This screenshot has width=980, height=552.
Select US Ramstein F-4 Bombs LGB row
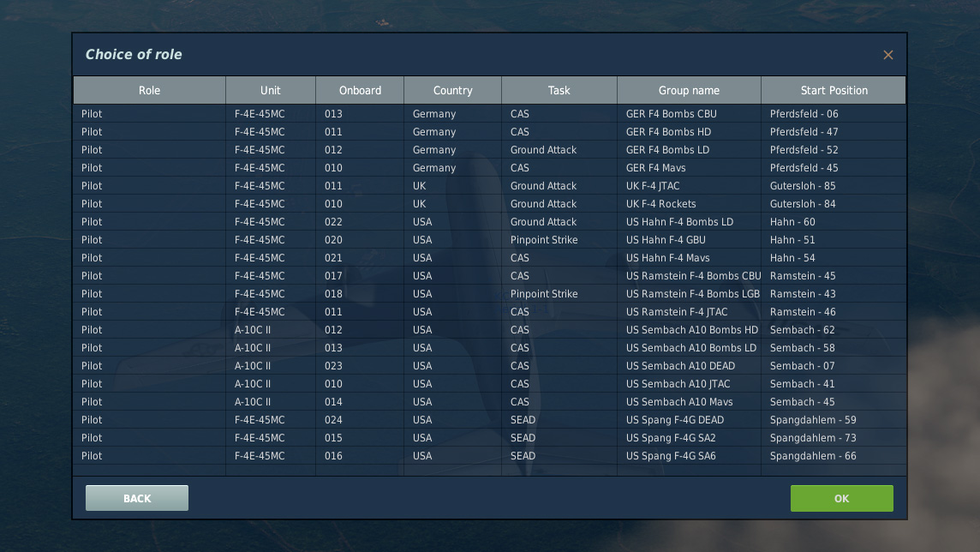click(x=693, y=294)
